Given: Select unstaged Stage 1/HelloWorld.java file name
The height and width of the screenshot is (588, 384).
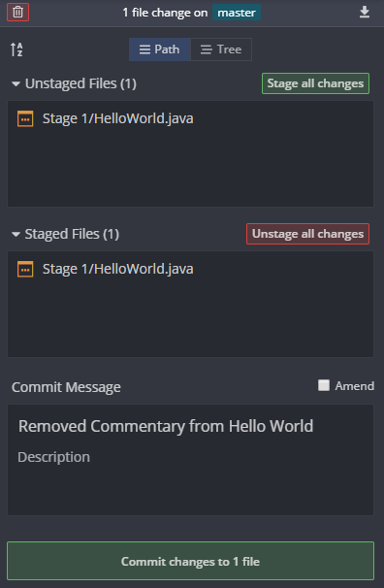Looking at the screenshot, I should [118, 119].
